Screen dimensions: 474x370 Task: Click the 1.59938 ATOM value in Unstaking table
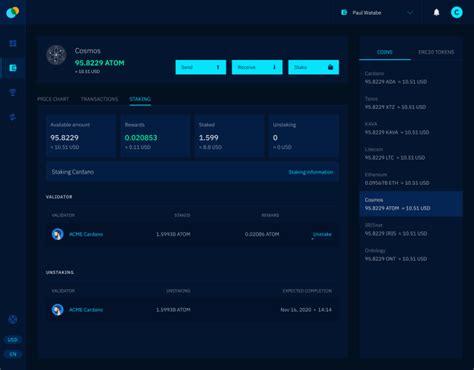click(x=173, y=310)
